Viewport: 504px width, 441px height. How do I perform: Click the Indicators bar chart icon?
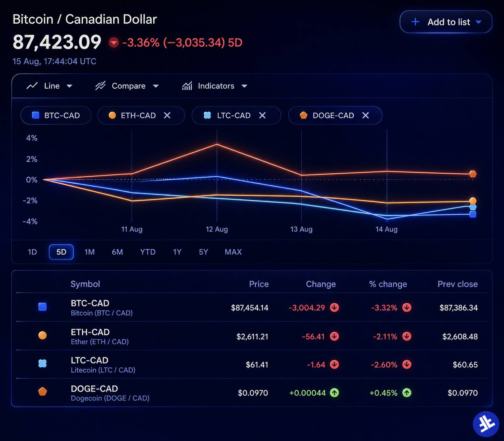[x=187, y=86]
